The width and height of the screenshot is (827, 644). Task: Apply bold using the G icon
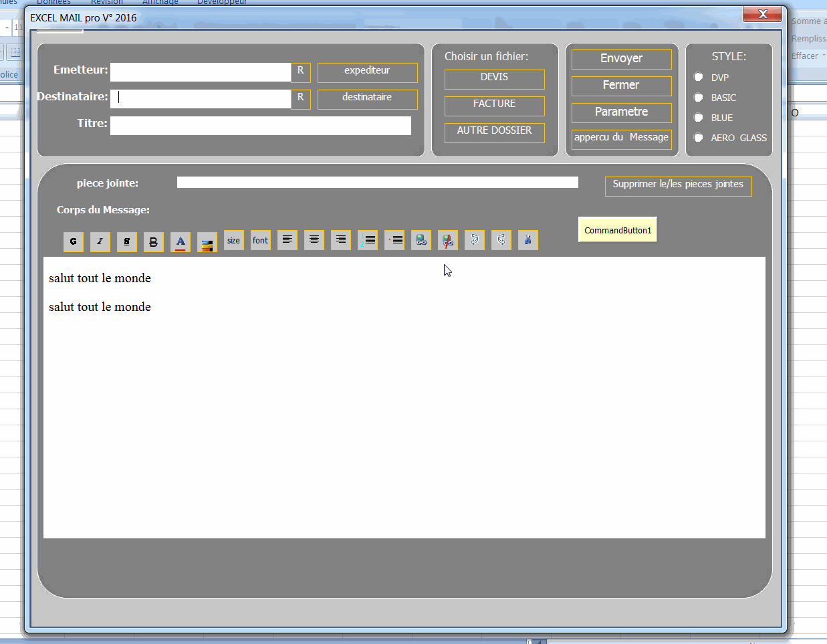coord(73,241)
